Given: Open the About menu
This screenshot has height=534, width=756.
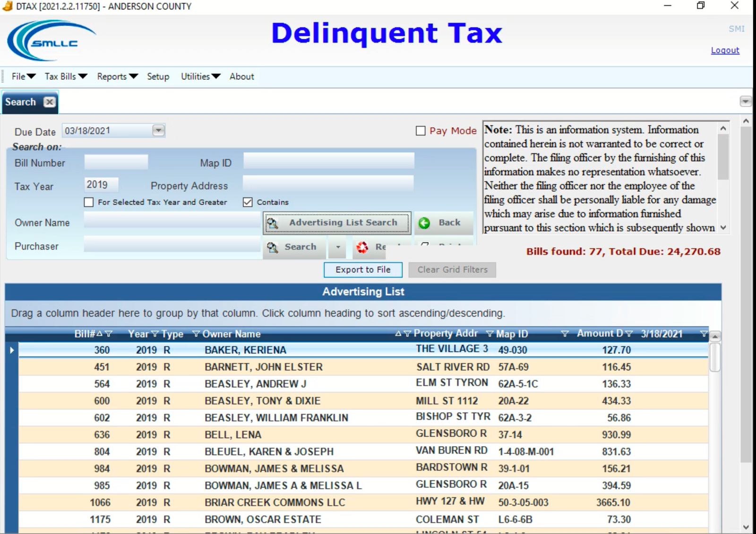Looking at the screenshot, I should (242, 77).
